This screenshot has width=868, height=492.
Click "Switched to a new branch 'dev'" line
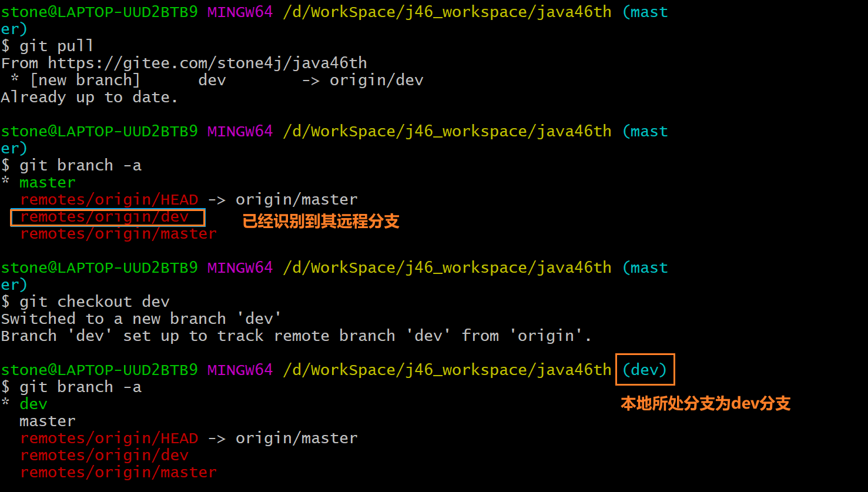142,319
